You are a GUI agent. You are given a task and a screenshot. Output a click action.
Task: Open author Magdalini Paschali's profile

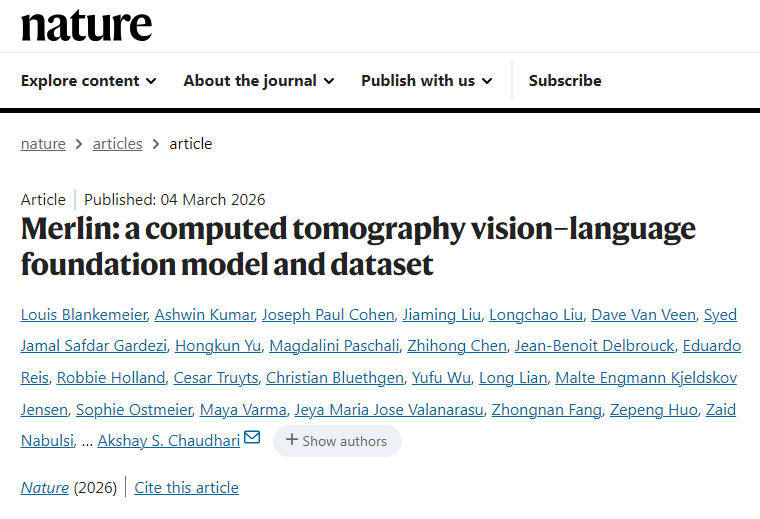[330, 346]
